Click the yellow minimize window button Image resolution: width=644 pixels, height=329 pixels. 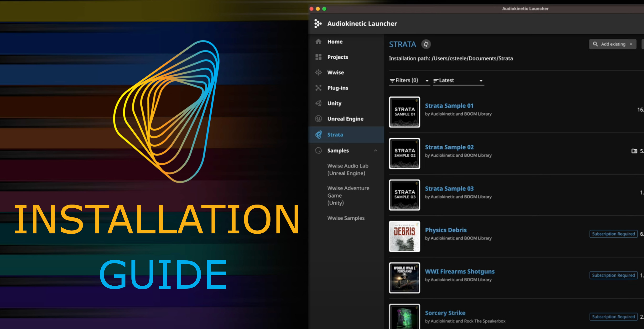click(x=318, y=9)
